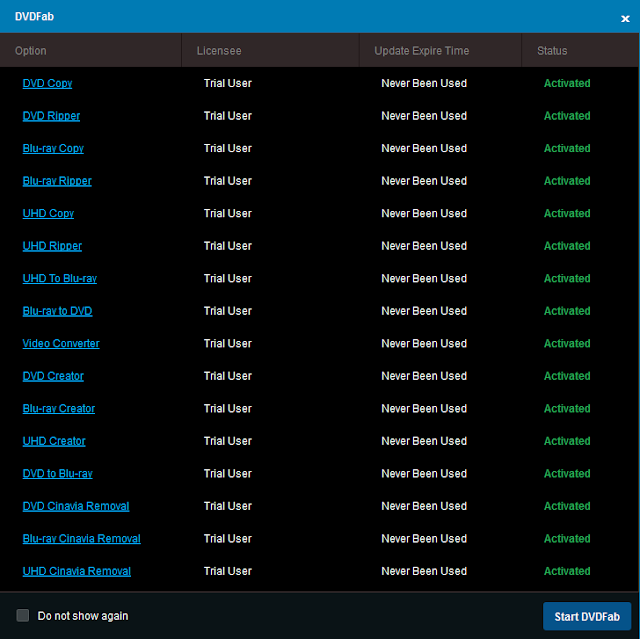Click Activated status in UHD To Blu-ray row
Viewport: 640px width, 639px height.
pyautogui.click(x=567, y=279)
